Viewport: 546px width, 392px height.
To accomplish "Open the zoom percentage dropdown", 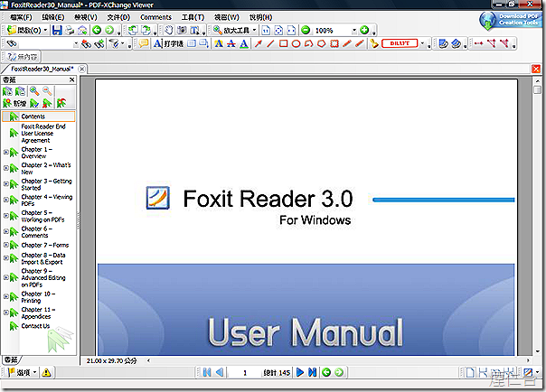I will pos(354,31).
